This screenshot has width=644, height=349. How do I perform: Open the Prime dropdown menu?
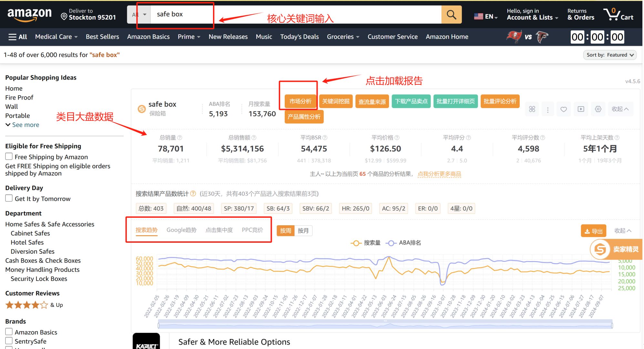(x=189, y=37)
